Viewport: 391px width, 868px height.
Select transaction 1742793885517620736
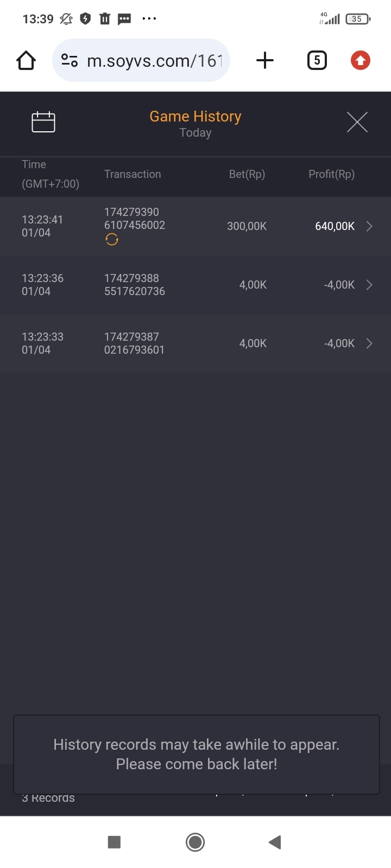(134, 285)
